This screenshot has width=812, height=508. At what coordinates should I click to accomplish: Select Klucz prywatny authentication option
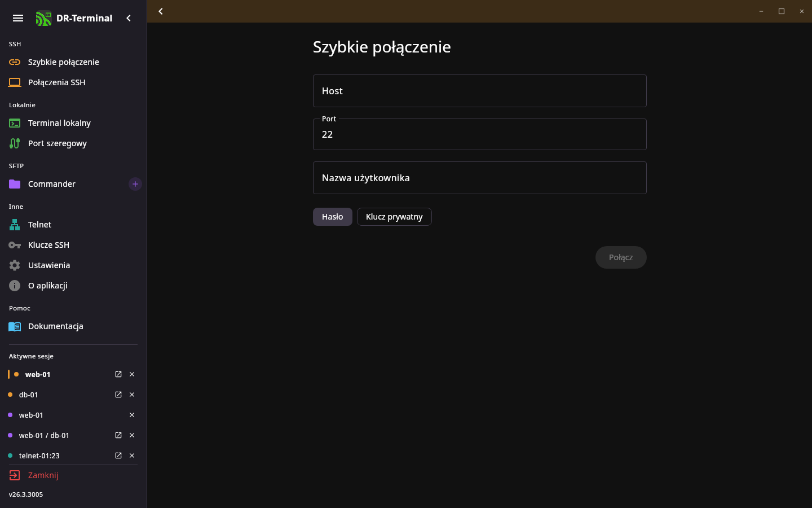[394, 217]
